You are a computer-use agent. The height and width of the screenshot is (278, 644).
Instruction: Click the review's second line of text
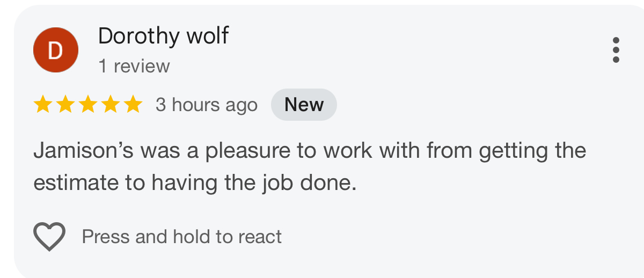[195, 183]
